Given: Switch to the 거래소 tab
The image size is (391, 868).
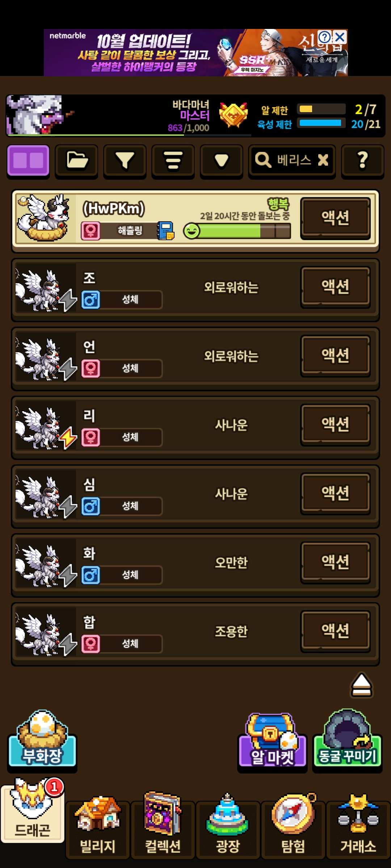Looking at the screenshot, I should pos(358,829).
